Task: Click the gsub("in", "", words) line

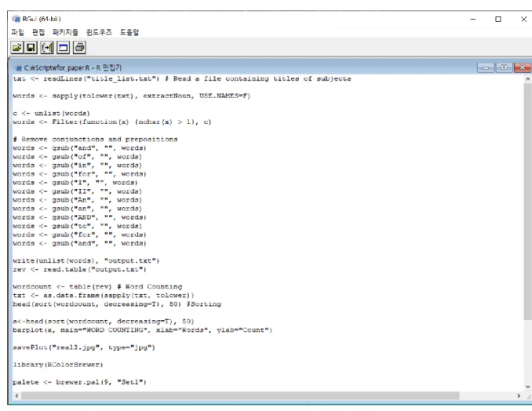Action: [78, 165]
